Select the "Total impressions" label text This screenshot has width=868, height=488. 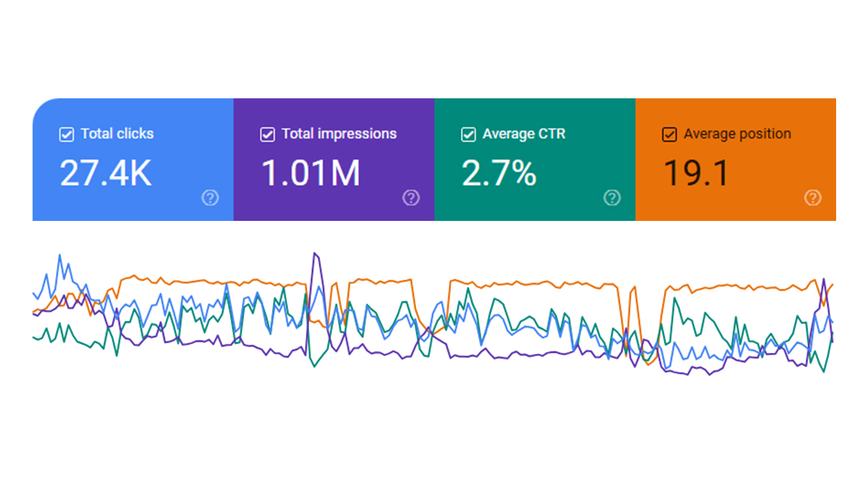[339, 134]
